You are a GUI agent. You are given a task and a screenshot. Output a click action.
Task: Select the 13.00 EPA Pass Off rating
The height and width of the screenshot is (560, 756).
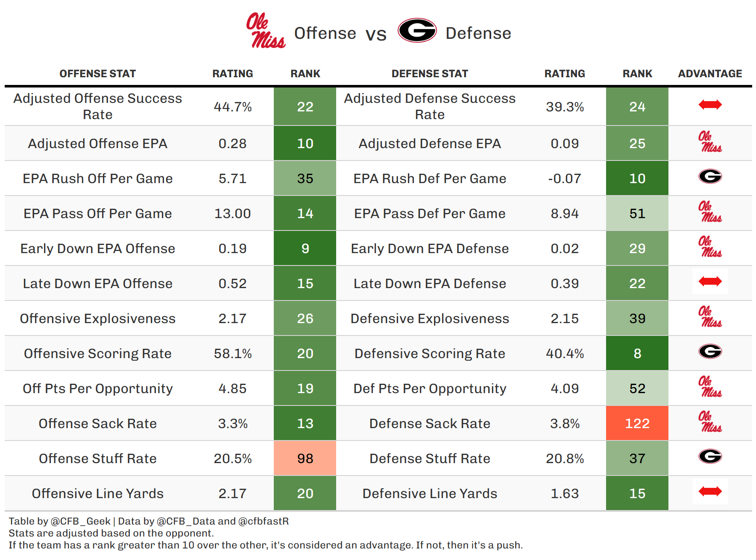pos(232,213)
